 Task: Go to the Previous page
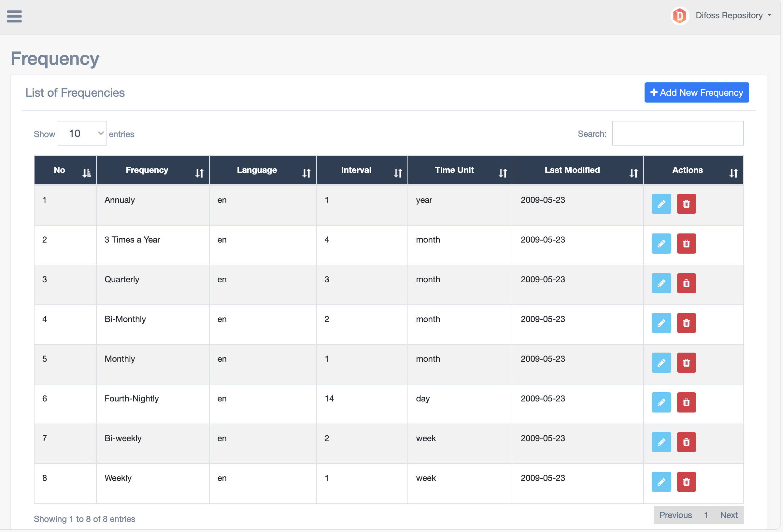coord(675,515)
